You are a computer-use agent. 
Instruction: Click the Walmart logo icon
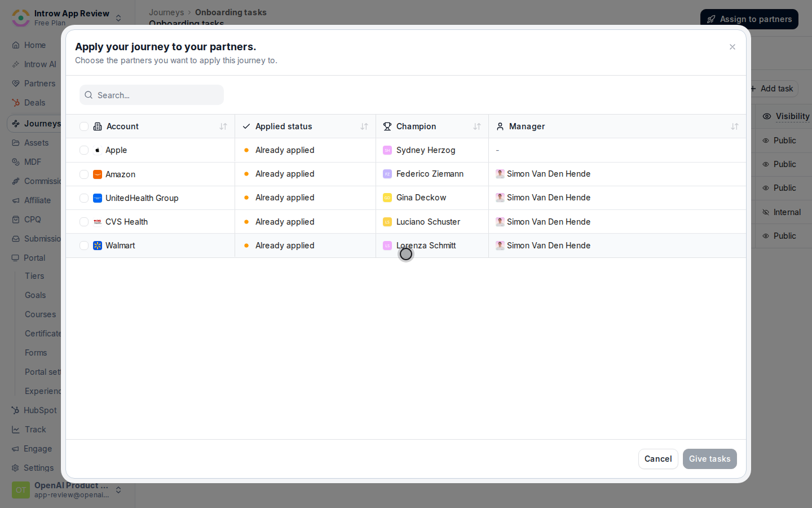tap(98, 246)
